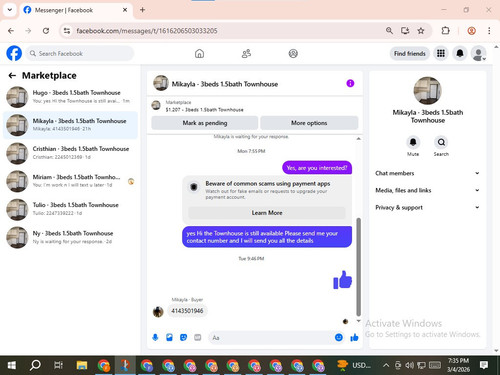Search within the conversation using magnifier icon
500x375 pixels.
pos(441,142)
